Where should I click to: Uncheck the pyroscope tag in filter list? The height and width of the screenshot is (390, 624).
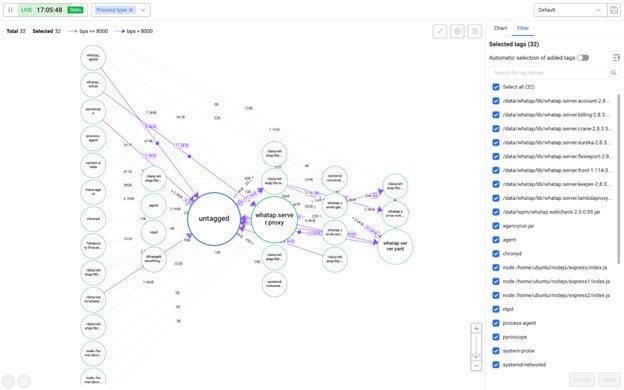[x=496, y=337]
